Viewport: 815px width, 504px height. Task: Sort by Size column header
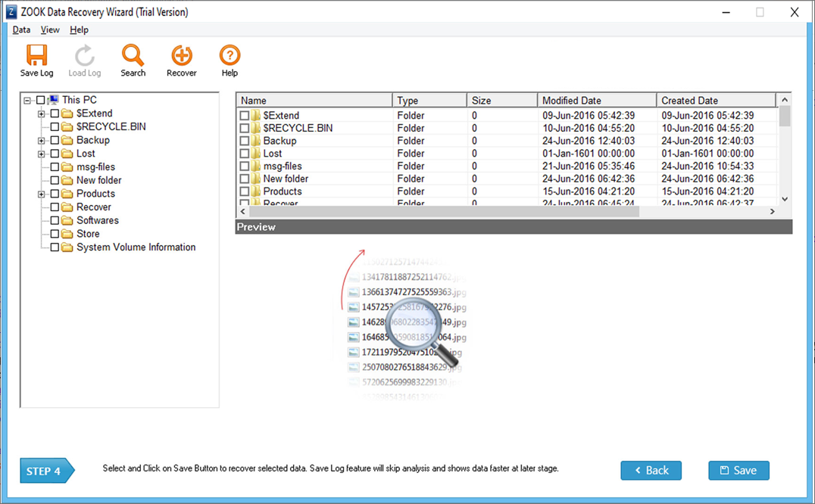[501, 100]
